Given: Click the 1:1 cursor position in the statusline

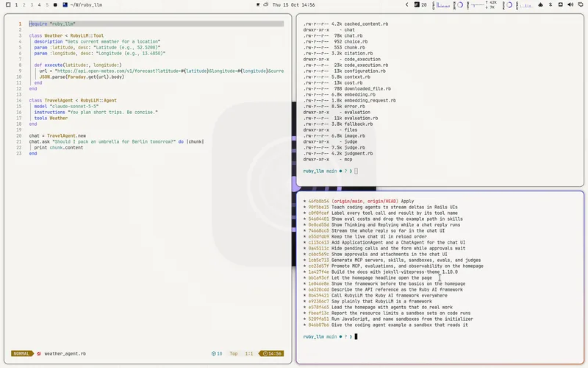Looking at the screenshot, I should pos(249,353).
